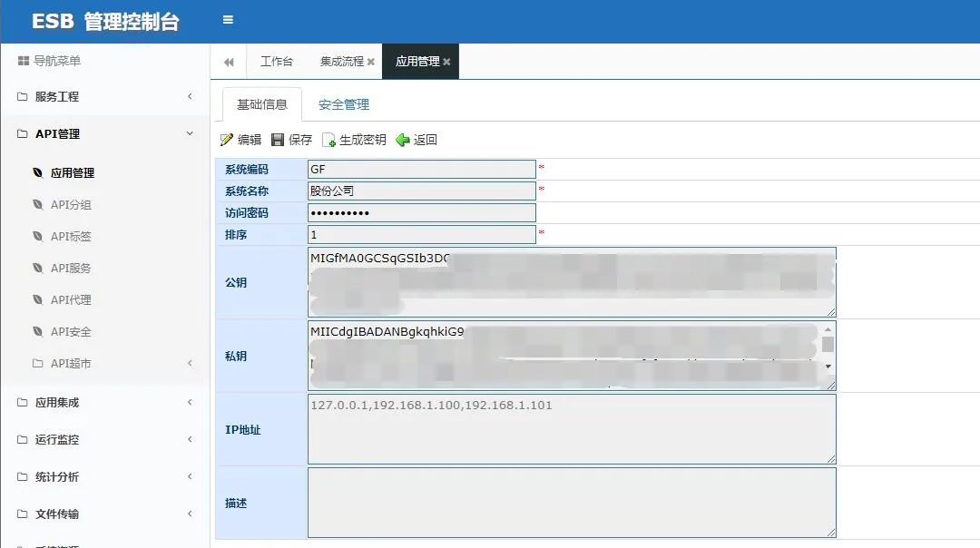Expand the 应用集成 menu chevron
The width and height of the screenshot is (980, 548).
tap(190, 403)
